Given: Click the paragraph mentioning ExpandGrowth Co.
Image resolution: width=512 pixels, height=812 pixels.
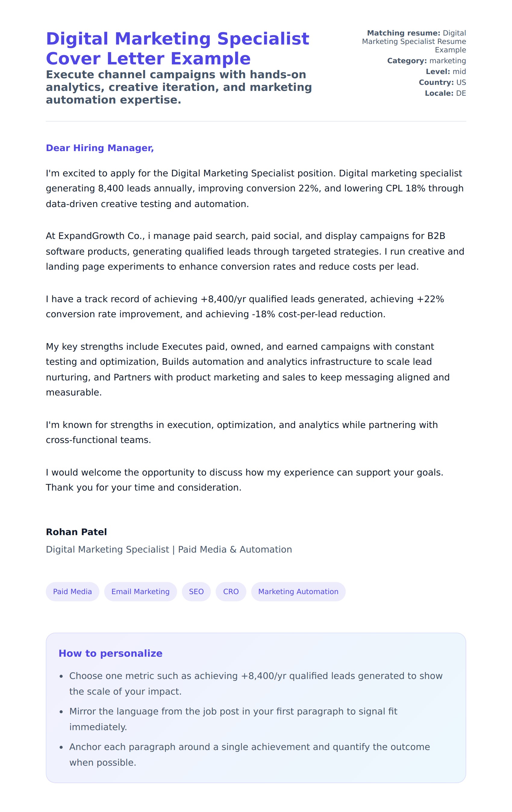Looking at the screenshot, I should [255, 251].
